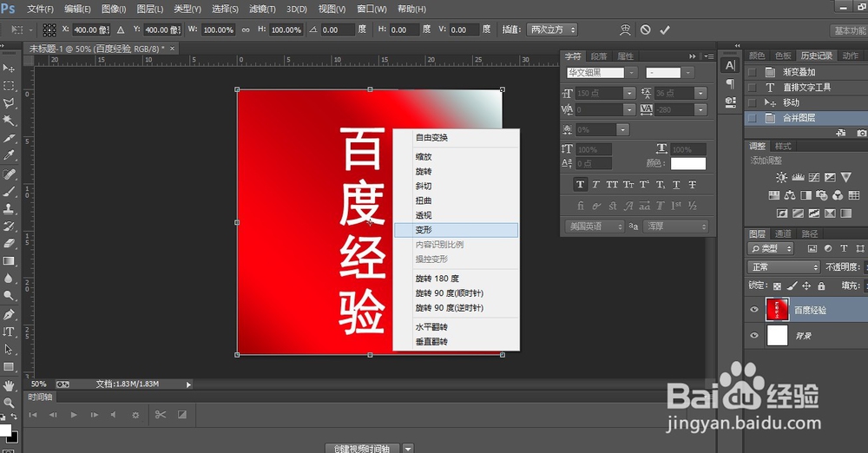
Task: Choose 变形 in the context menu
Action: coord(457,230)
